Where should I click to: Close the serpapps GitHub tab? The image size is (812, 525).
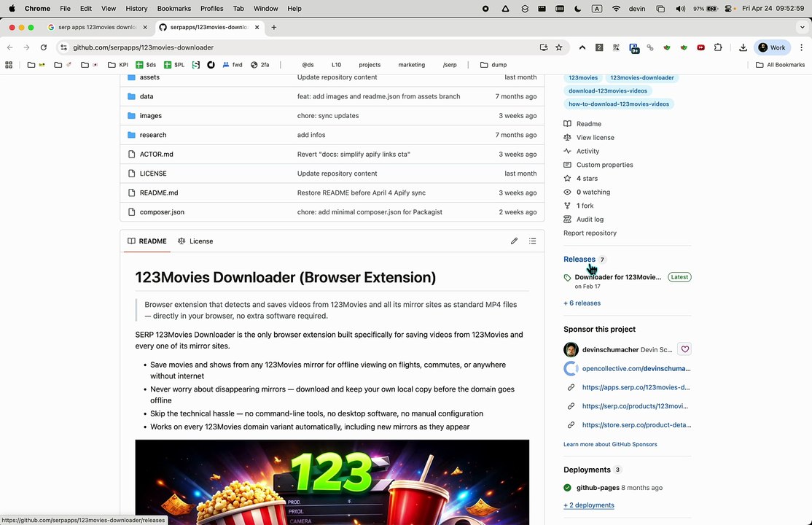tap(257, 27)
